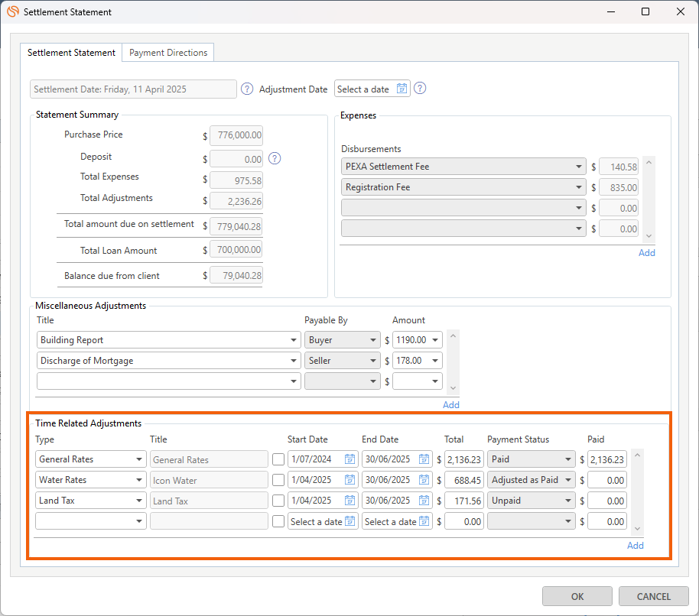Click the OK button

click(577, 597)
